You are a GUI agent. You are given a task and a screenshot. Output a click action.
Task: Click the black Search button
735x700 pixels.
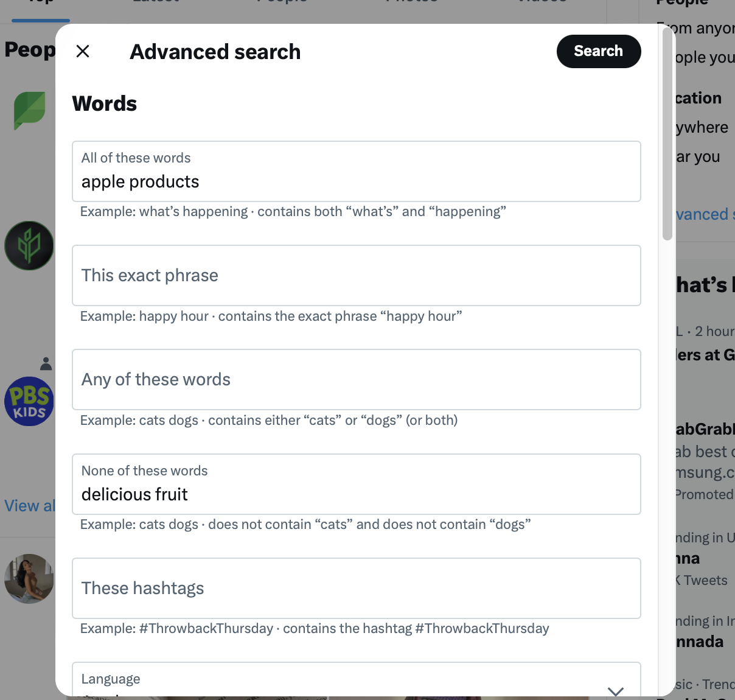(x=598, y=51)
